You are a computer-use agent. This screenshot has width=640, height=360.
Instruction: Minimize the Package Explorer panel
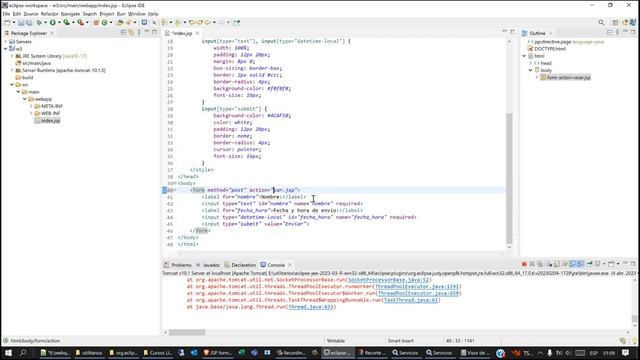pos(147,32)
